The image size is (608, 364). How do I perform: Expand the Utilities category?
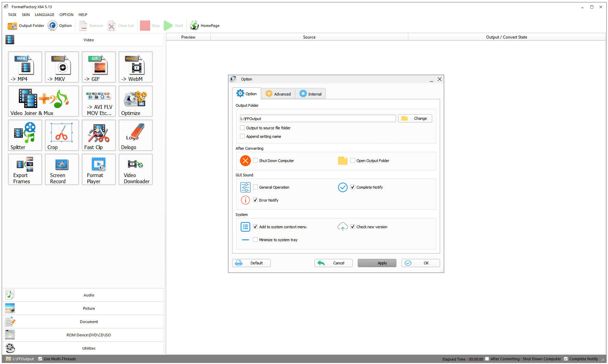pyautogui.click(x=84, y=348)
